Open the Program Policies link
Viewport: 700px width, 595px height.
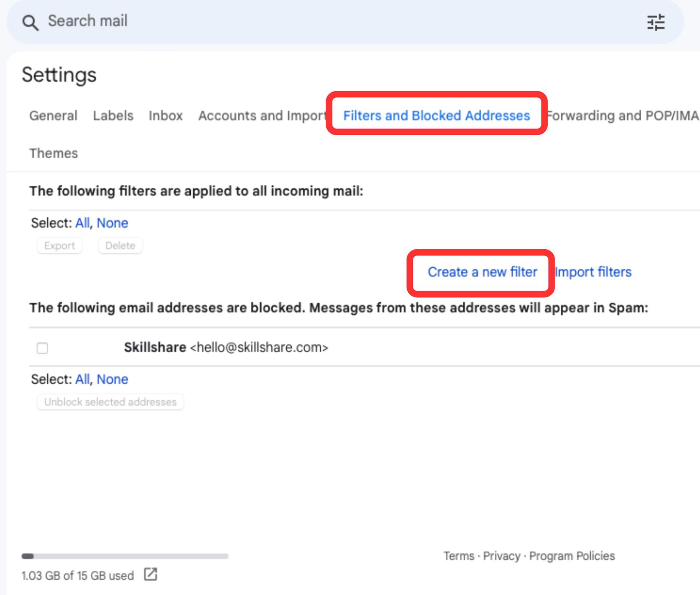[572, 556]
